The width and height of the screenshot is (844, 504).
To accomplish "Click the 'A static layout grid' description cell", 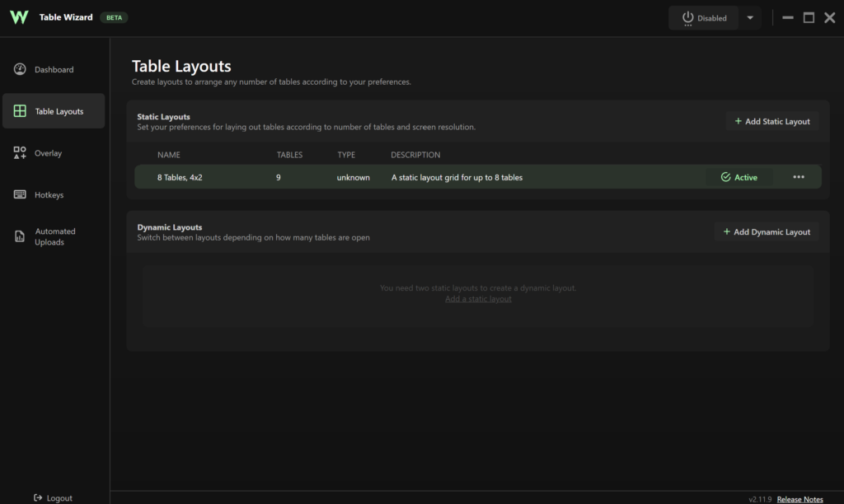I will 457,177.
